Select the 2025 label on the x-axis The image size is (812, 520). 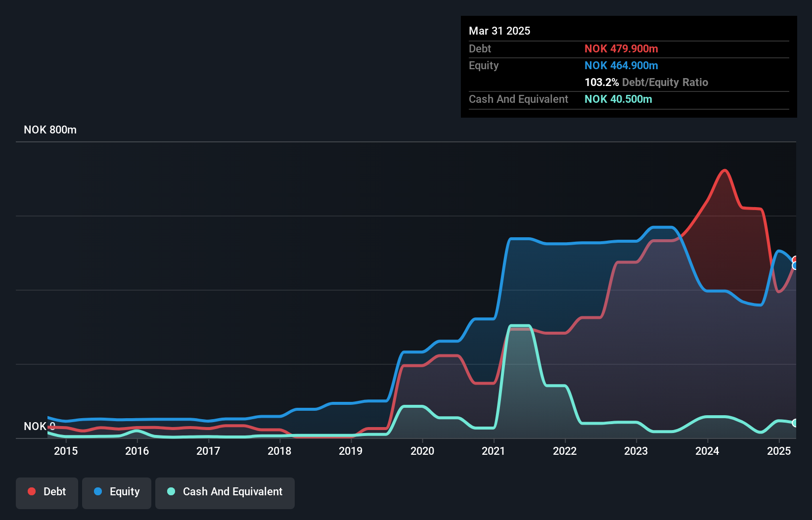coord(779,451)
